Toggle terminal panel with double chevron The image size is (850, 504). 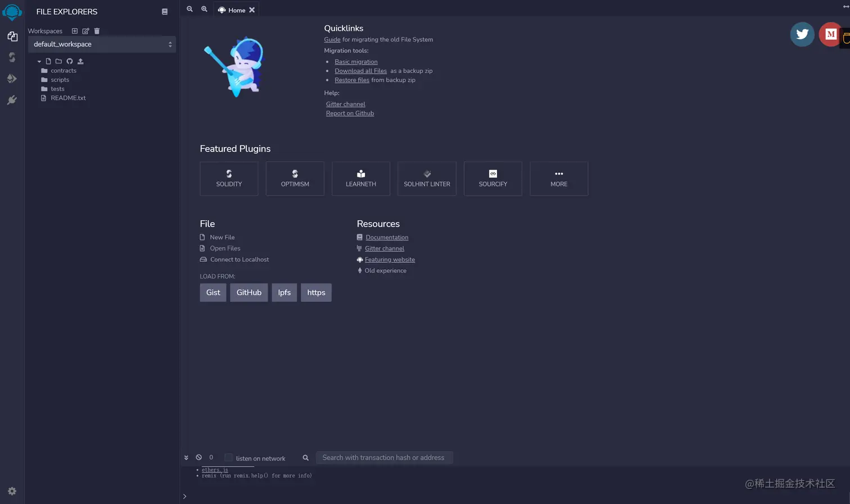186,457
